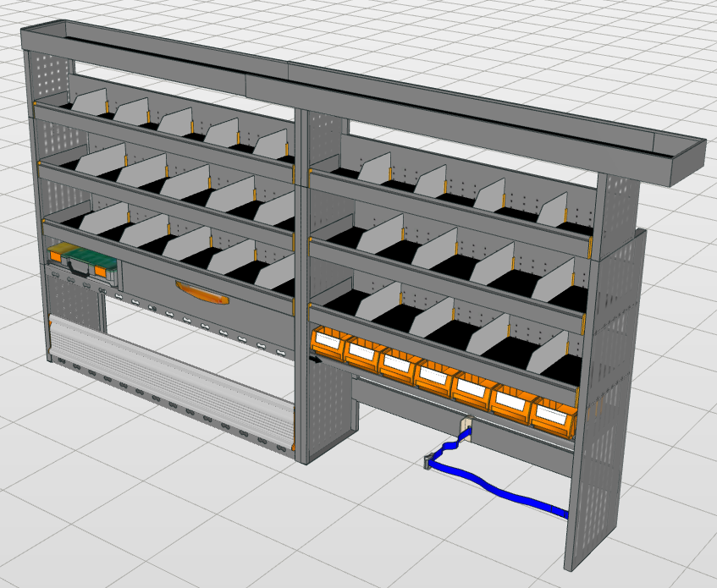Click the small black arrow beside orange bins
717x588 pixels.
[x=316, y=360]
